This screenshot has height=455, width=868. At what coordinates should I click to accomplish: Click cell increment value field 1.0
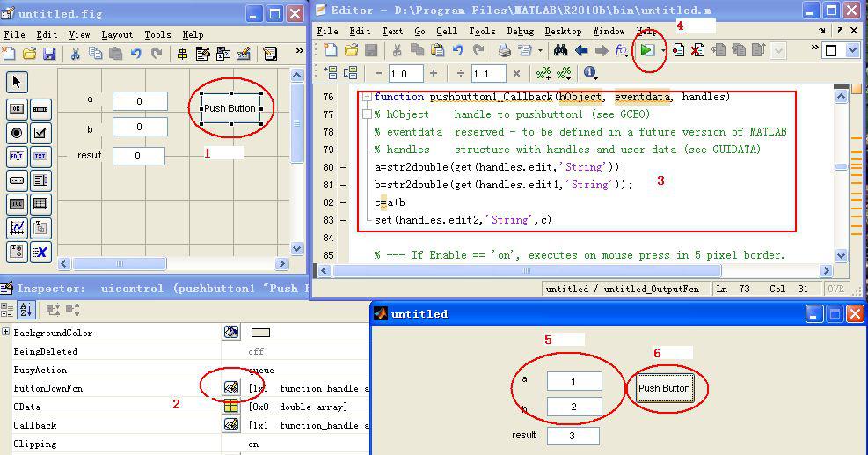[405, 74]
